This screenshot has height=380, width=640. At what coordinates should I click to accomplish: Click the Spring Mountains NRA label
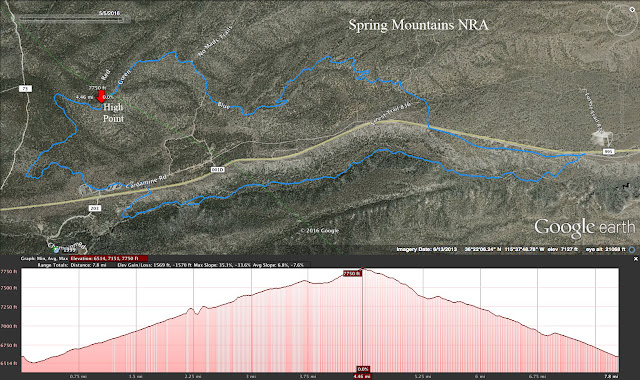pyautogui.click(x=418, y=25)
